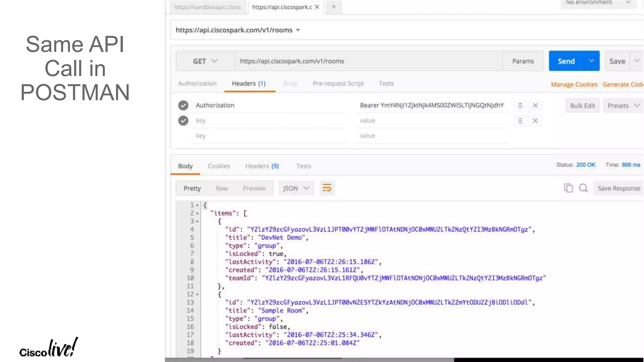Click the wrap lines icon in the response toolbar

[327, 188]
